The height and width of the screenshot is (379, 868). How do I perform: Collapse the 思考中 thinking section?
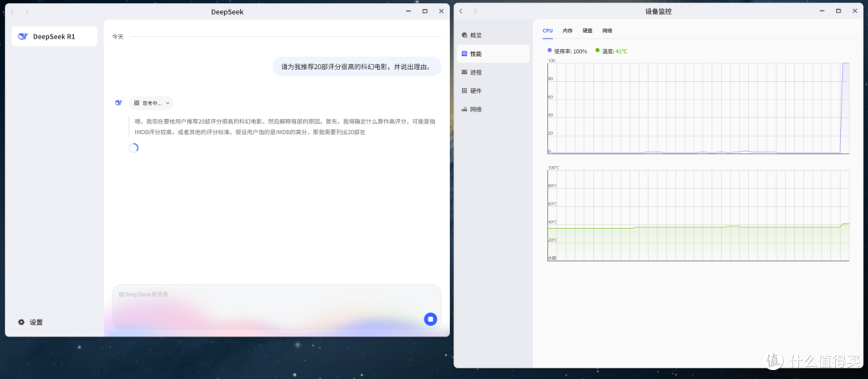tap(168, 103)
